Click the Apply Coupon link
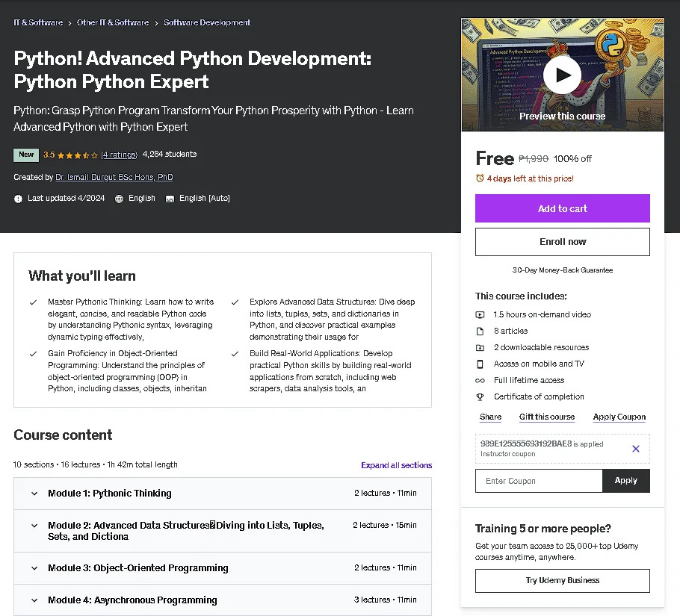680x616 pixels. point(619,417)
